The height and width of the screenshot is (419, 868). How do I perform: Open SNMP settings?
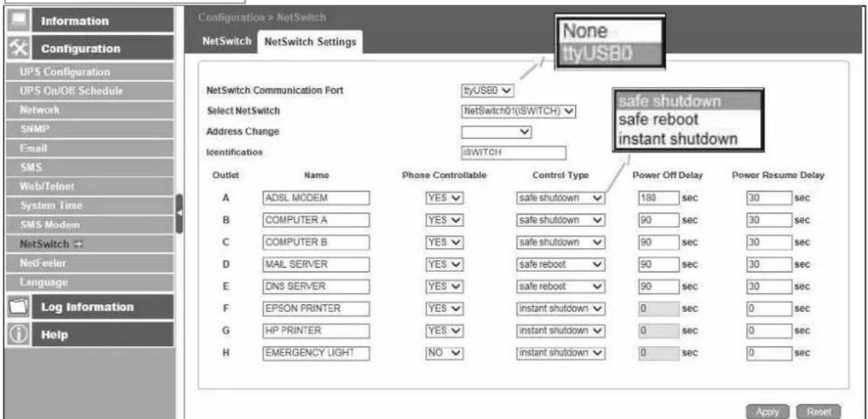coord(88,129)
